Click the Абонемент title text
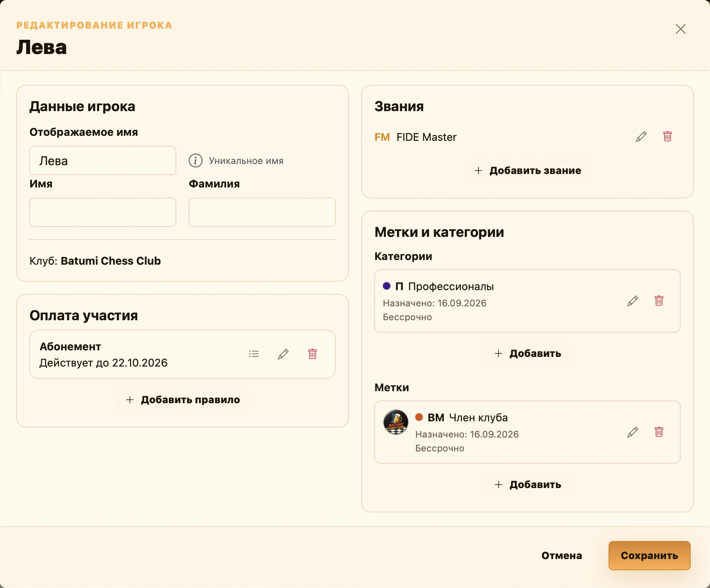The width and height of the screenshot is (710, 588). point(70,346)
